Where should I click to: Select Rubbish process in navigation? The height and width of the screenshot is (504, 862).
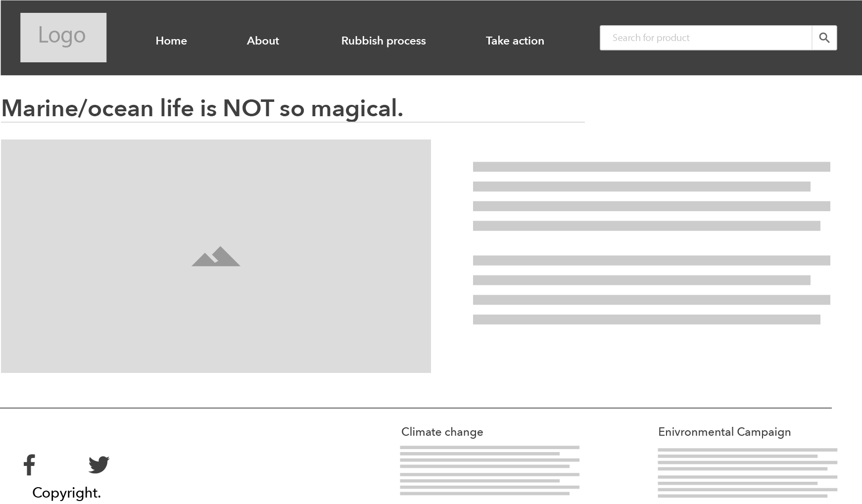point(383,41)
